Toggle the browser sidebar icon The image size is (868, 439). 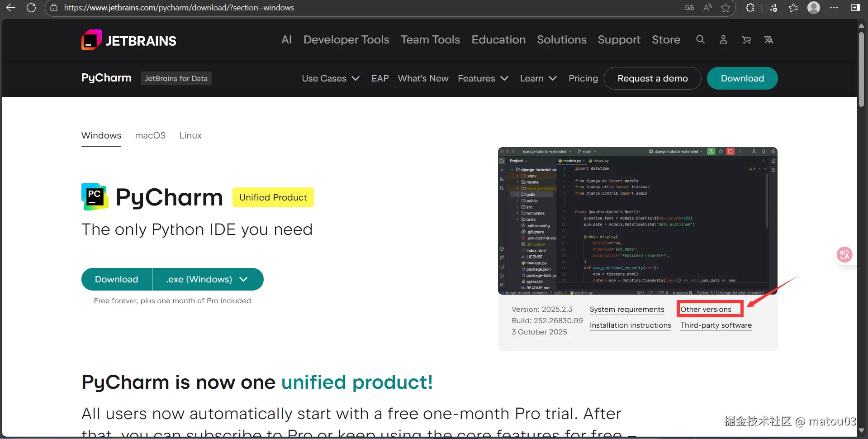[855, 8]
